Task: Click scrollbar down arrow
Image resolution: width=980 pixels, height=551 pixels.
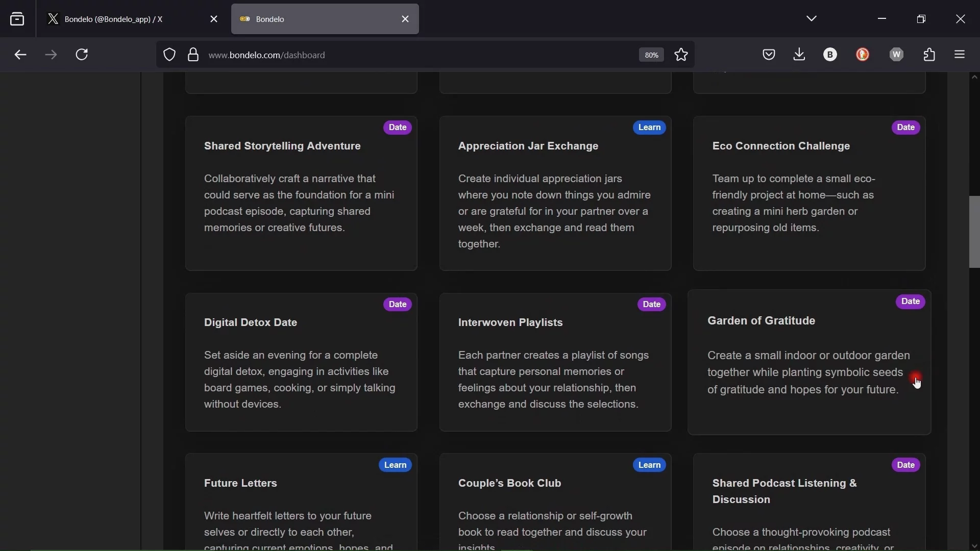Action: (974, 546)
